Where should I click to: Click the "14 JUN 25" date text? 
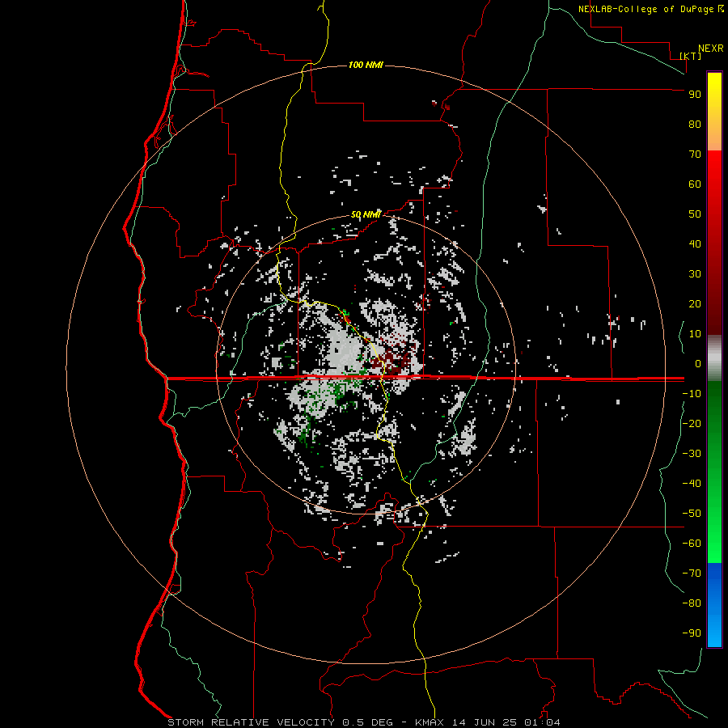(x=485, y=722)
